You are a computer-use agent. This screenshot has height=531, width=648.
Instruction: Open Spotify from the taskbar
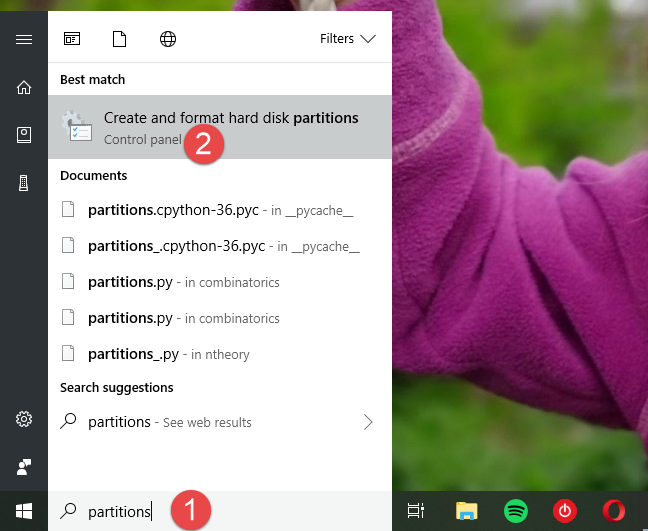pos(516,511)
